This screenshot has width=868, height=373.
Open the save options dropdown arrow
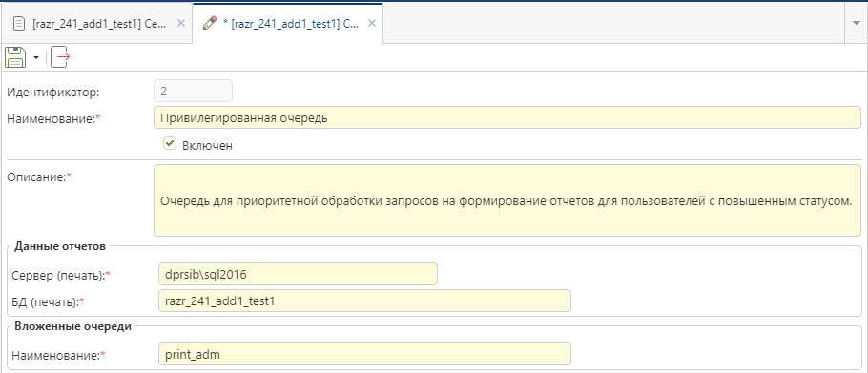(36, 57)
